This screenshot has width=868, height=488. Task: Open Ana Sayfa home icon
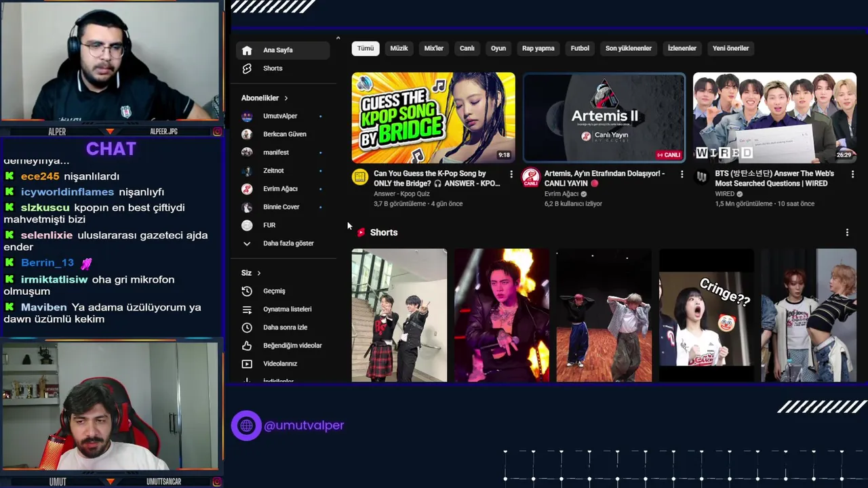coord(247,50)
